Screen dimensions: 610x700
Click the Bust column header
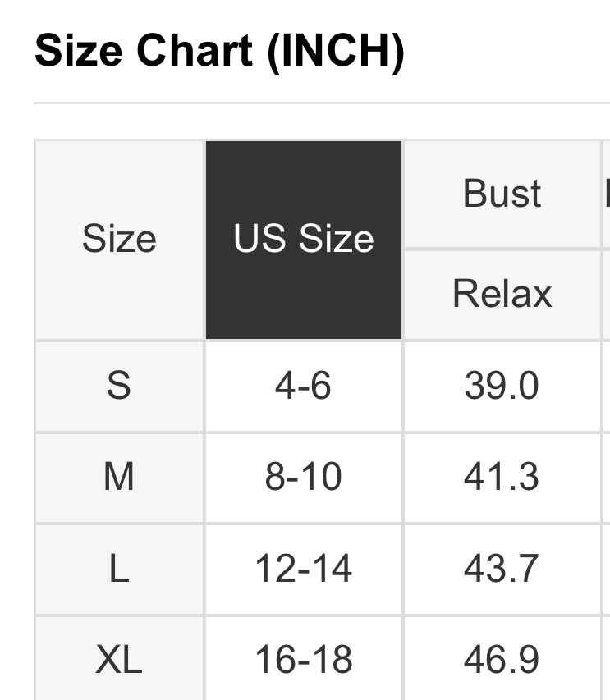click(x=502, y=194)
